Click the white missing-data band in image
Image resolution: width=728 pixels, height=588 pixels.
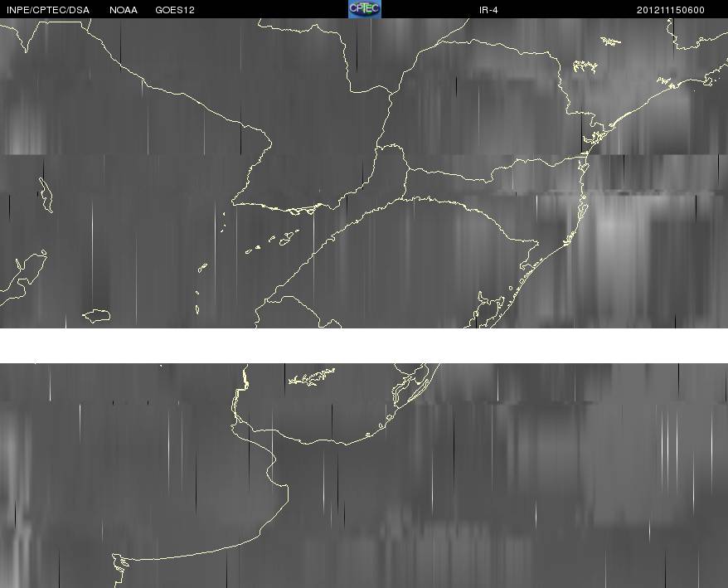coord(364,346)
